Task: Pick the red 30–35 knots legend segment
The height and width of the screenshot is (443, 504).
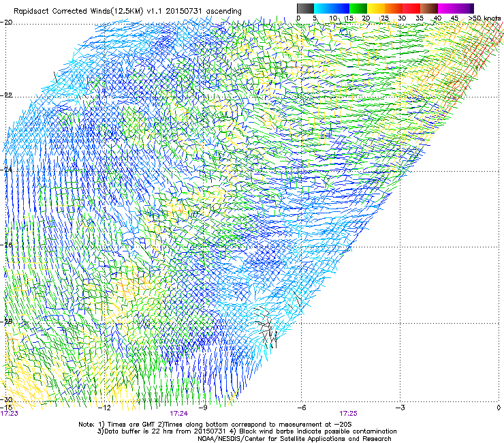Action: 411,8
